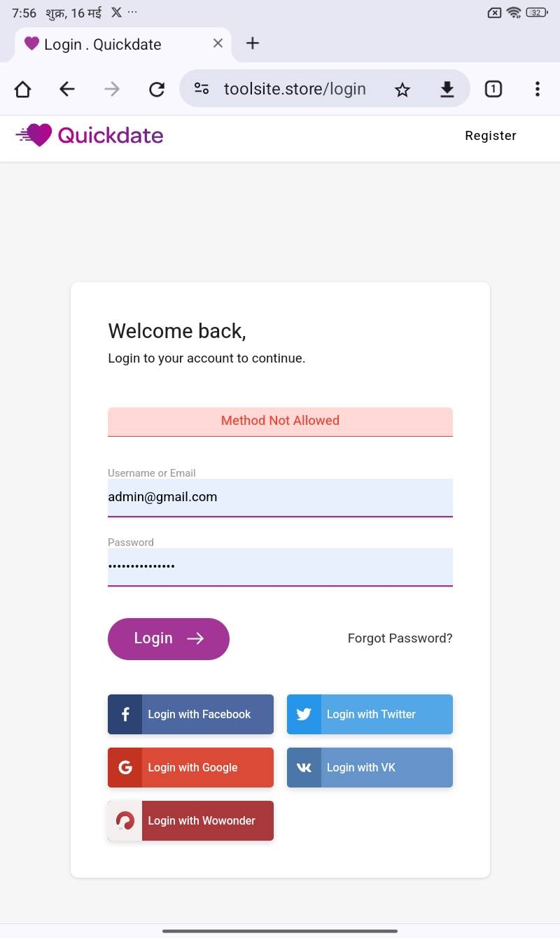560x938 pixels.
Task: Close the Login . Quickdate tab
Action: (x=218, y=43)
